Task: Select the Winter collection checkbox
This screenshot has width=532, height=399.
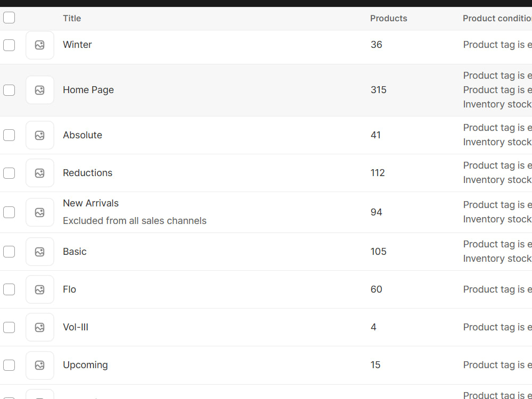Action: point(9,45)
